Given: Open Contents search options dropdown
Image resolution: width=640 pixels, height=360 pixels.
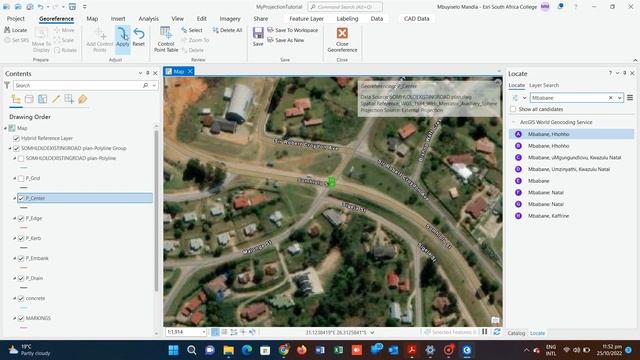Looking at the screenshot, I should coord(154,85).
